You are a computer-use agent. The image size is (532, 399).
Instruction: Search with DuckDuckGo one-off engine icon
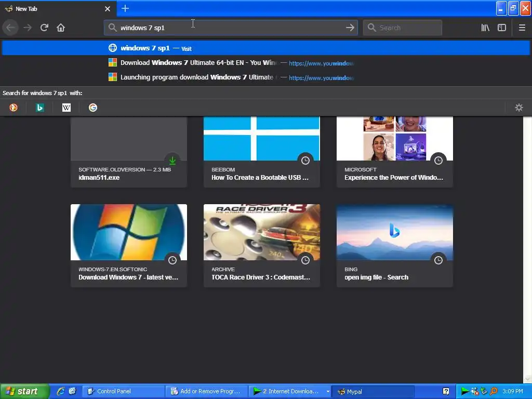14,108
